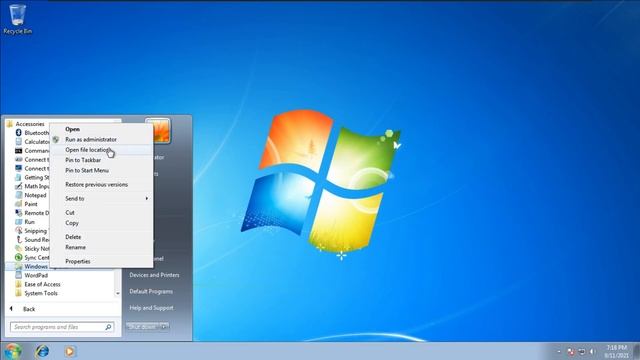Viewport: 640px width, 360px height.
Task: Click the Sticky Notes icon
Action: point(18,249)
